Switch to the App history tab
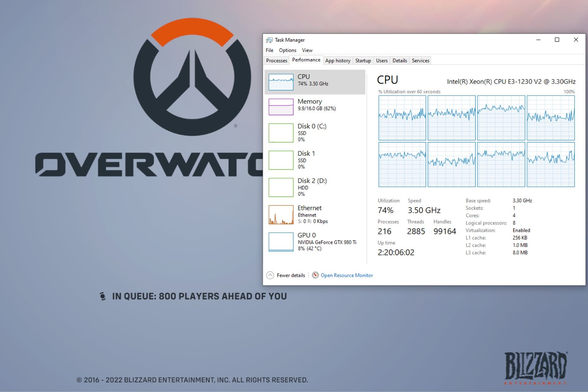Viewport: 588px width, 392px height. tap(338, 61)
